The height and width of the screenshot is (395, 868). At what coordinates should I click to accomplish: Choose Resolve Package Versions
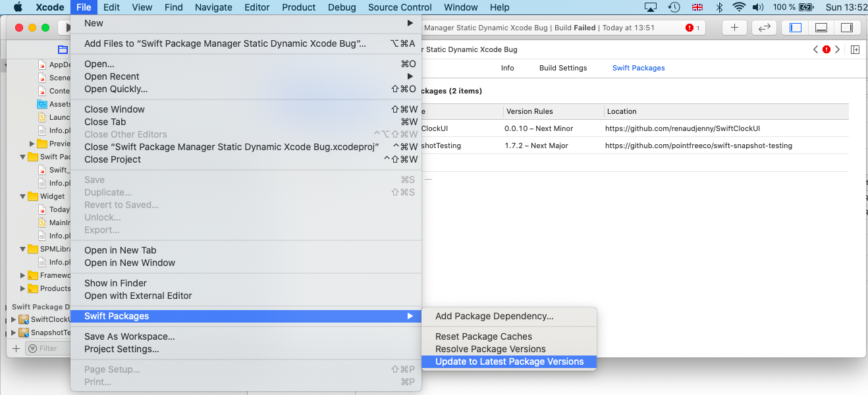tap(509, 349)
